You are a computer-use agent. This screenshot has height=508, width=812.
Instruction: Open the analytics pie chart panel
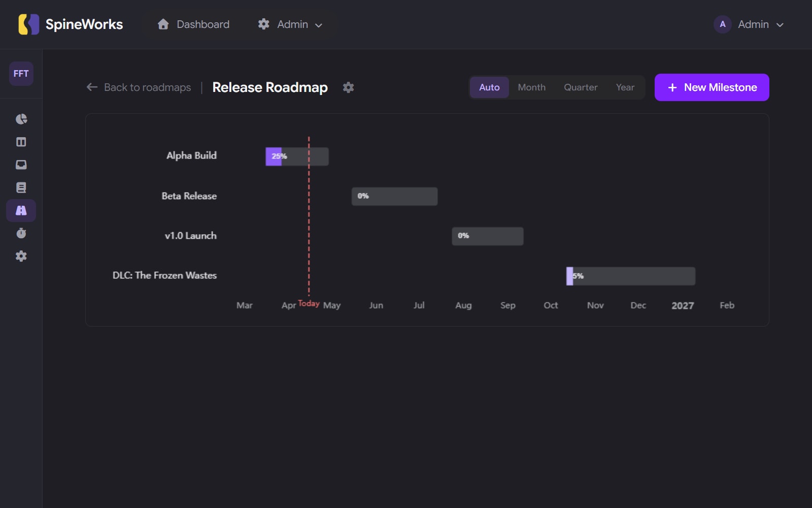coord(21,119)
